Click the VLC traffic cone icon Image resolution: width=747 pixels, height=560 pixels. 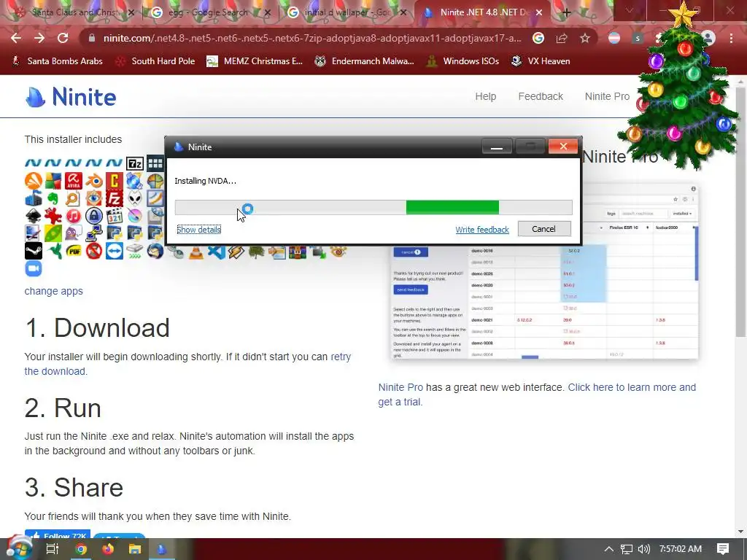tap(196, 252)
